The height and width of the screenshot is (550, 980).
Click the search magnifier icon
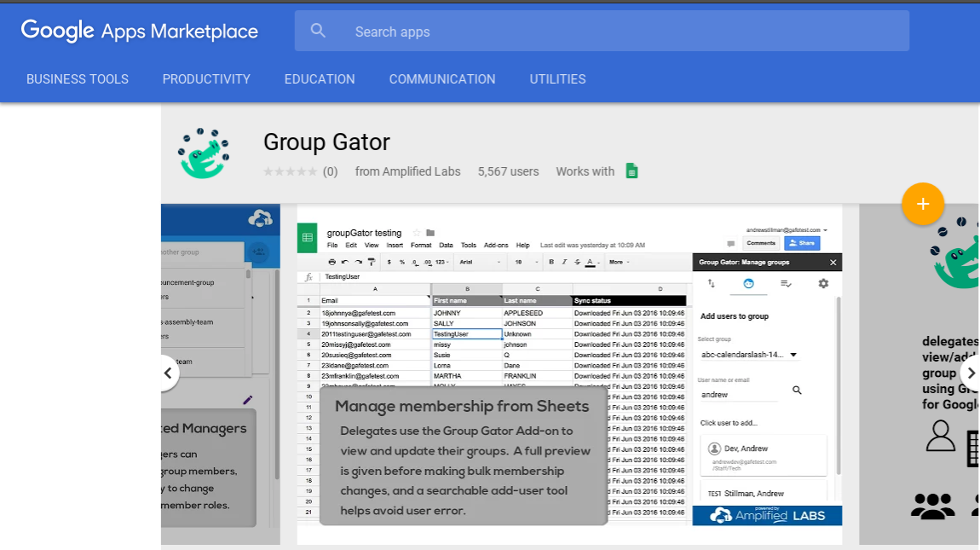pos(318,32)
